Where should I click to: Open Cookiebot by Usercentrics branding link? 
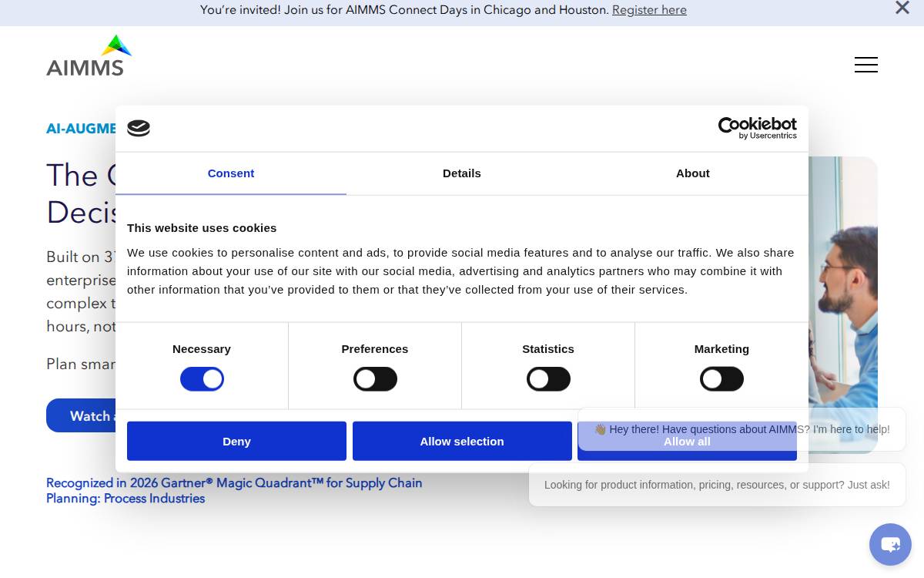[x=757, y=128]
